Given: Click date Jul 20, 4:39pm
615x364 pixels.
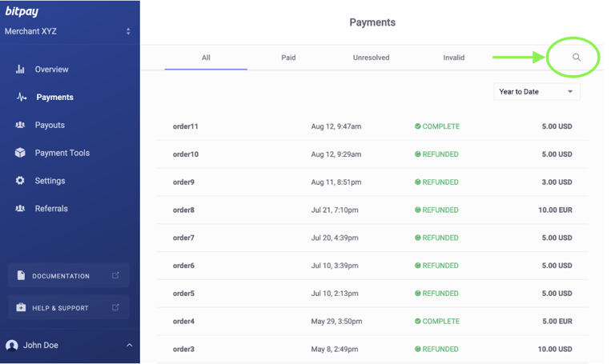Looking at the screenshot, I should pyautogui.click(x=335, y=238).
